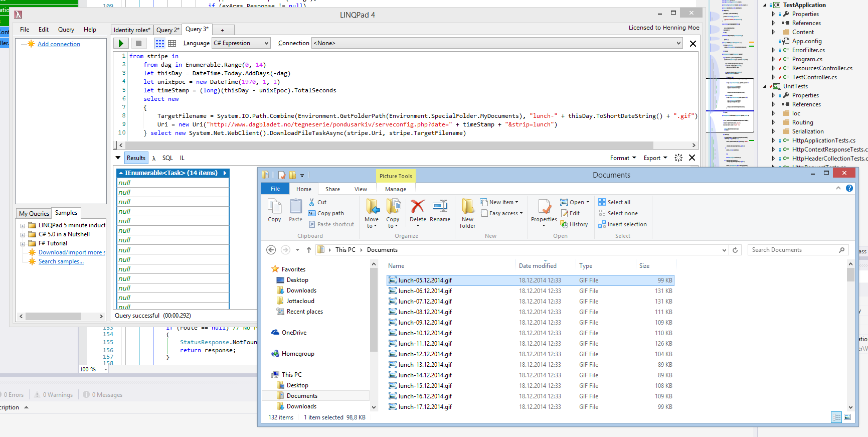Click Cut icon in Explorer ribbon
Screen dimensions: 868x437
click(x=317, y=202)
